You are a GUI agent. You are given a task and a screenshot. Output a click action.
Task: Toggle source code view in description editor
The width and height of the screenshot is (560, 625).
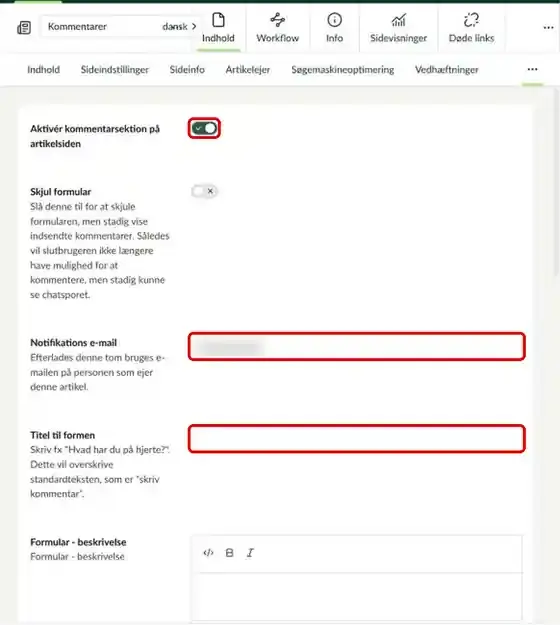tap(208, 552)
